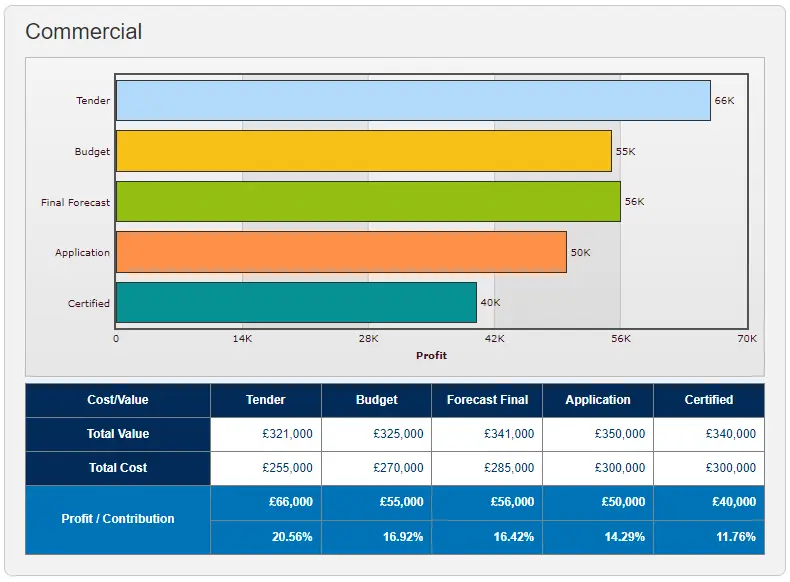Select the orange Application bar
This screenshot has height=582, width=790.
[x=341, y=252]
